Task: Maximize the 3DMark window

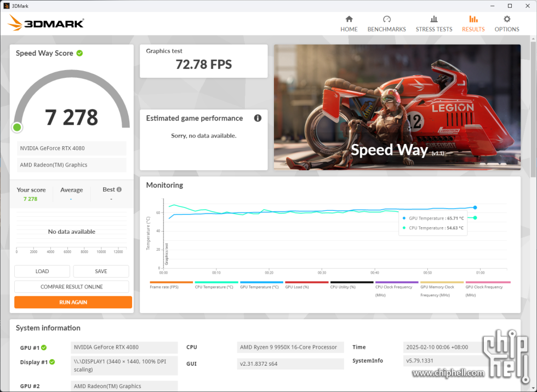Action: pos(510,6)
